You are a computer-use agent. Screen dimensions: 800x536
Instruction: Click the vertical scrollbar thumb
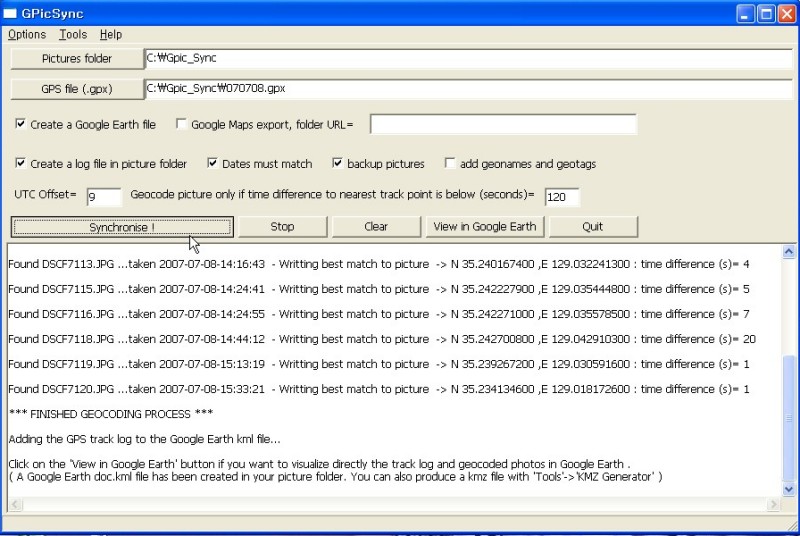tap(788, 418)
